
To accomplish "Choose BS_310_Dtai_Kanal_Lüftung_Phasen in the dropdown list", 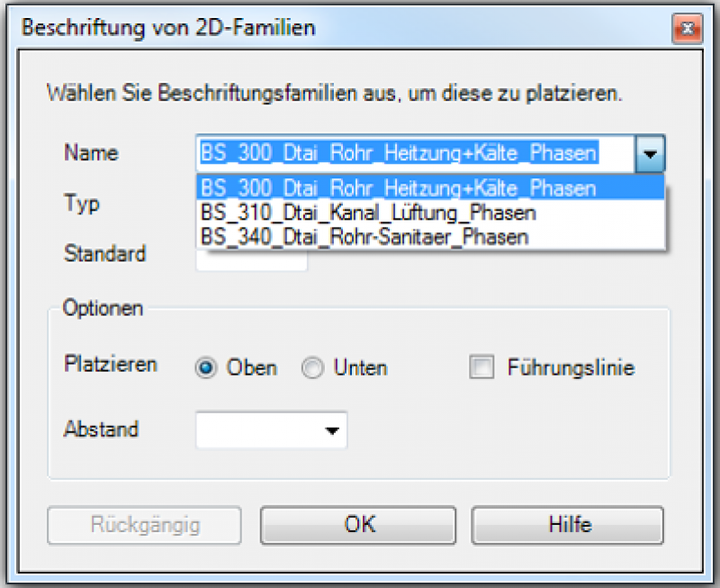I will [369, 213].
